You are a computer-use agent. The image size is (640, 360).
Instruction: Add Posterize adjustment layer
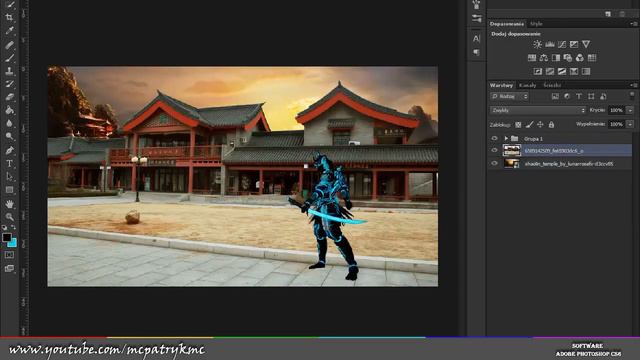[x=550, y=71]
